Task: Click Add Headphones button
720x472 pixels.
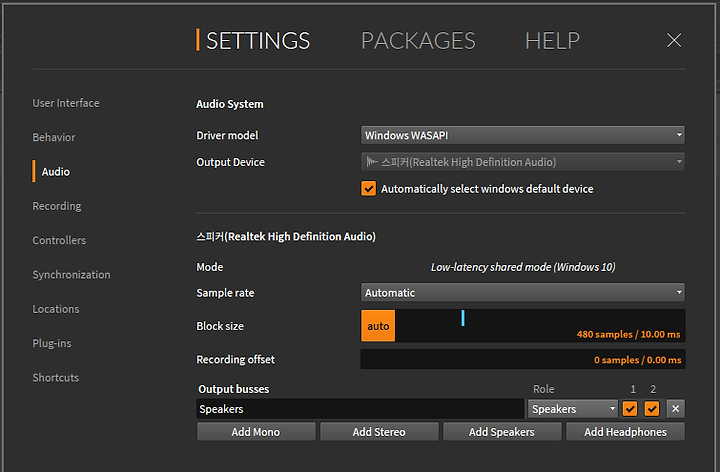Action: tap(625, 432)
